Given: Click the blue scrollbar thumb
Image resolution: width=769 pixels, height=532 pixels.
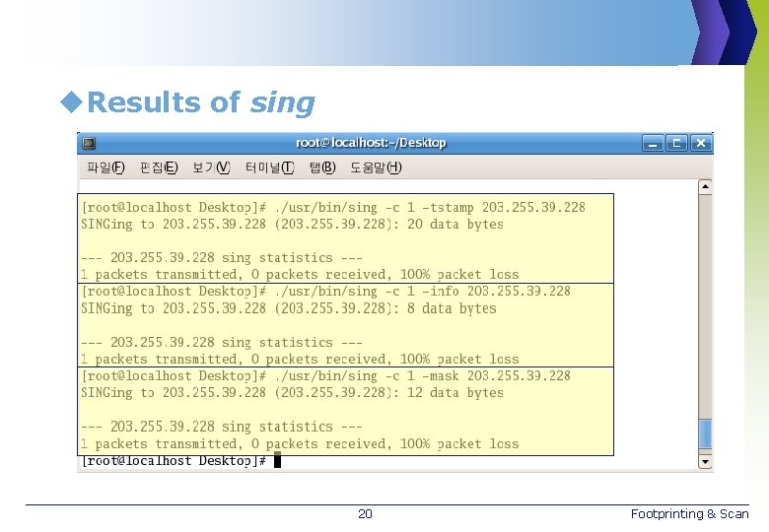Looking at the screenshot, I should (705, 433).
